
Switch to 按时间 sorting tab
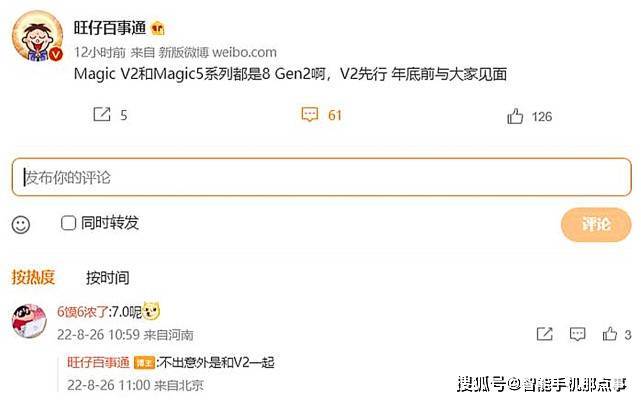[x=108, y=278]
